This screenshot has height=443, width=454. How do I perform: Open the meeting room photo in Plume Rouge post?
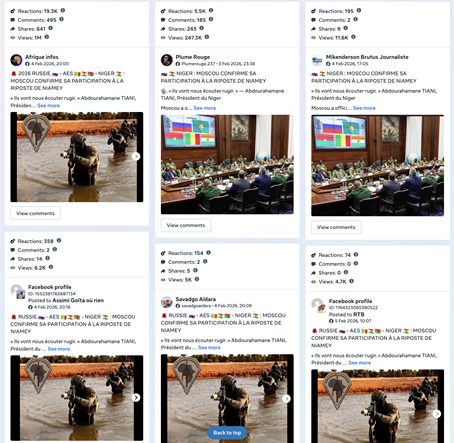pos(227,164)
